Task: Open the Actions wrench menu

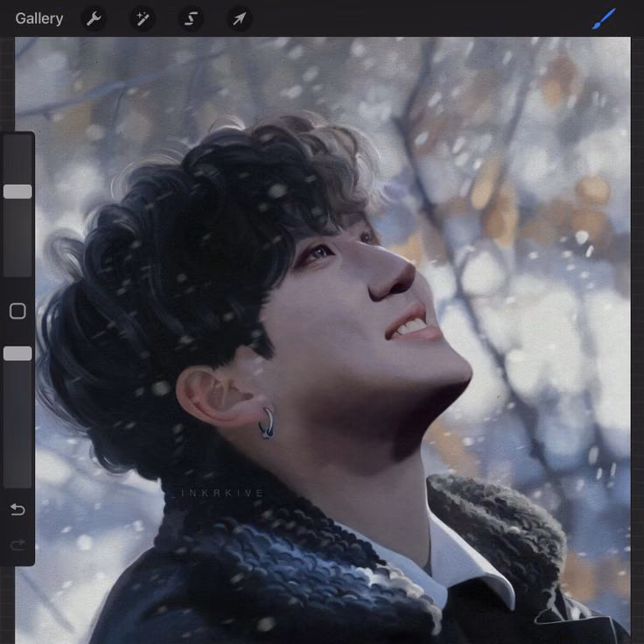Action: (94, 18)
